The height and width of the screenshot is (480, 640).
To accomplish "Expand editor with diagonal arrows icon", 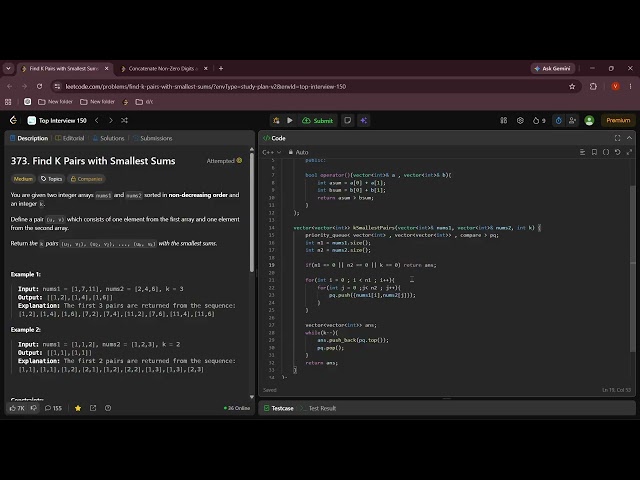I will [629, 152].
